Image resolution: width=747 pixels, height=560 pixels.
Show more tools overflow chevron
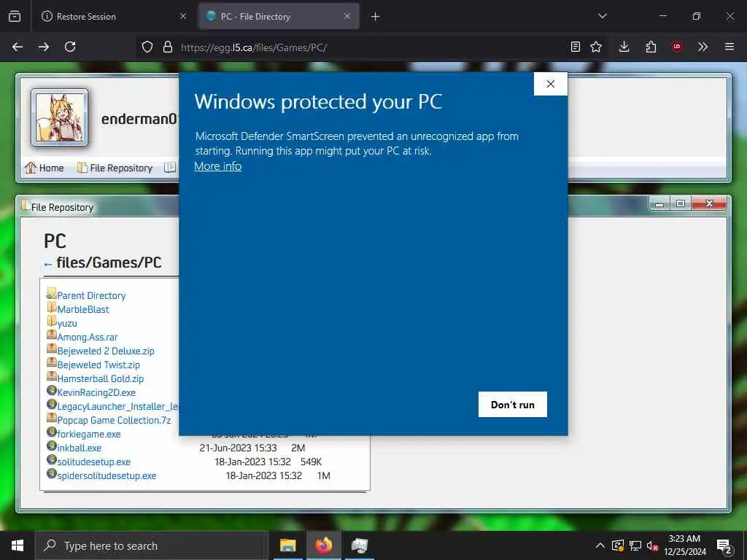(703, 47)
